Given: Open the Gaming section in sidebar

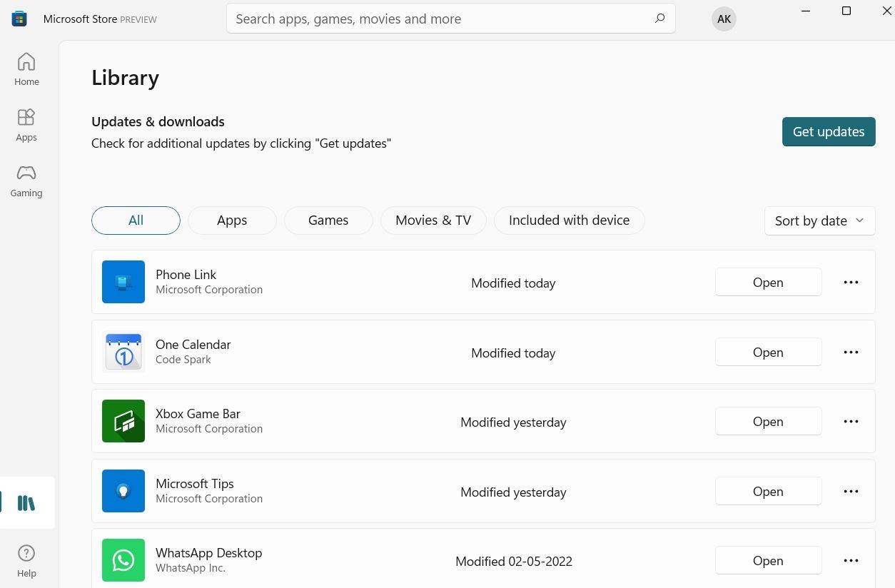Looking at the screenshot, I should (x=26, y=181).
